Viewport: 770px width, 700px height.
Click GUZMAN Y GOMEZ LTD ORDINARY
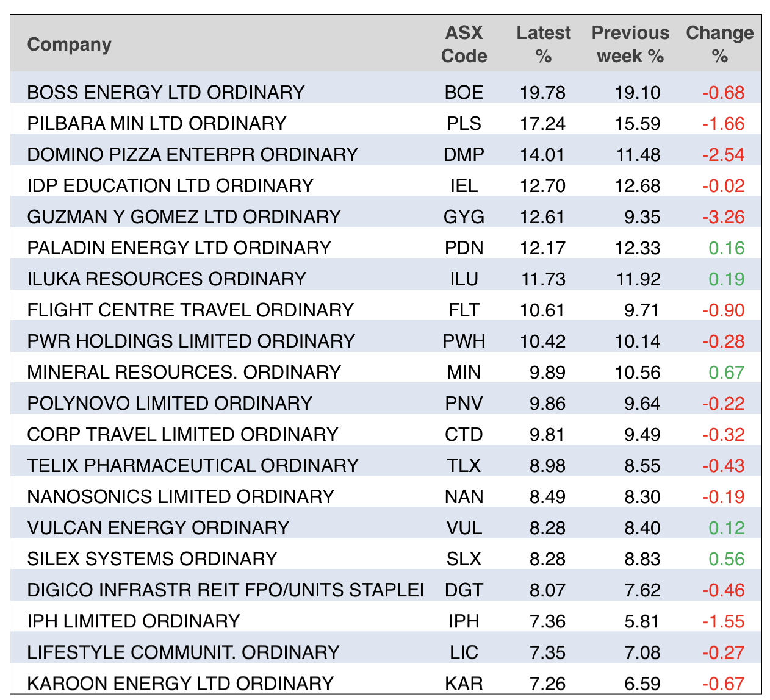pos(184,217)
